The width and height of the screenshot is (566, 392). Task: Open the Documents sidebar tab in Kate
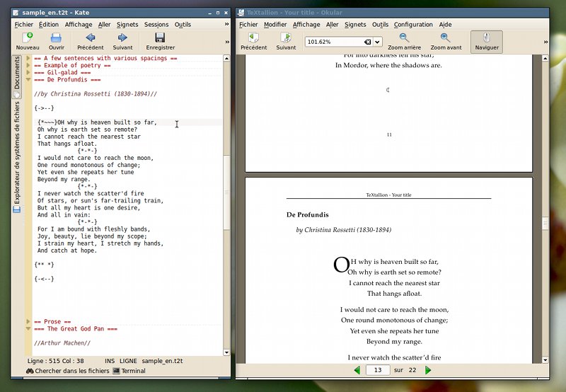click(16, 76)
